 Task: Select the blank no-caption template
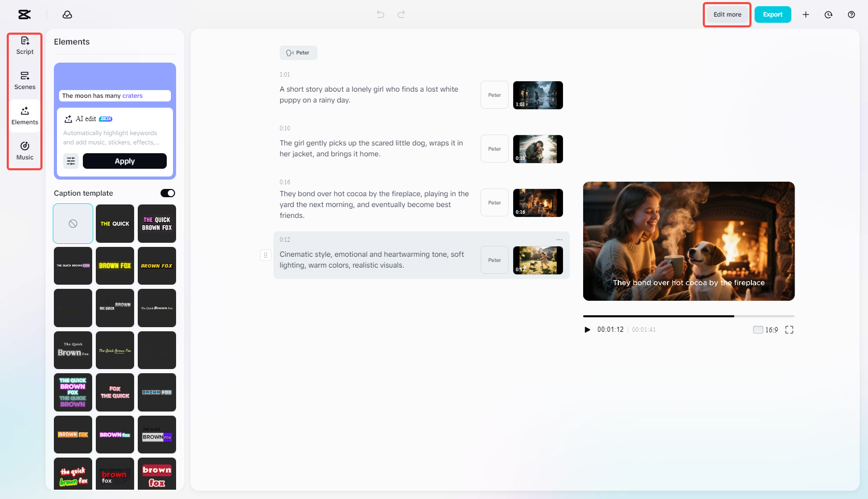(73, 223)
